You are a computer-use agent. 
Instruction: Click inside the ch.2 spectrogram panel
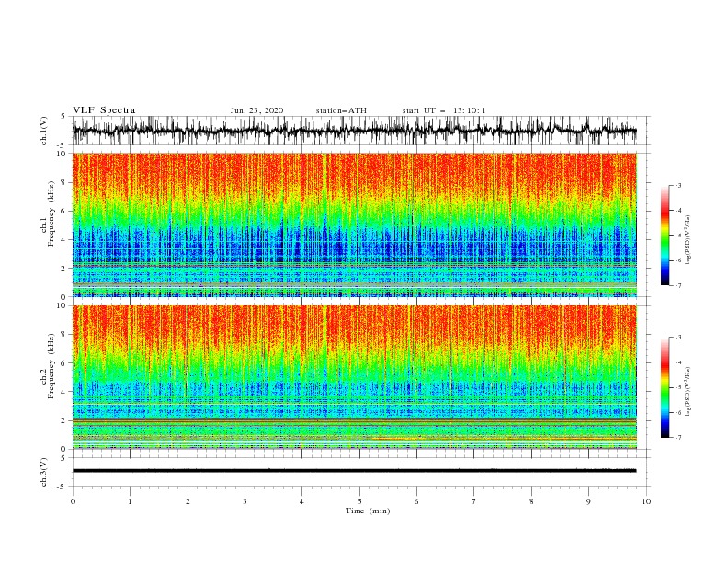354,377
